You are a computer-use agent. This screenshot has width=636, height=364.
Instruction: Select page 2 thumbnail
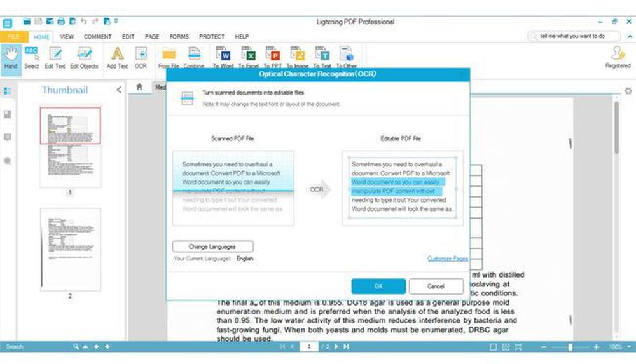coord(70,250)
